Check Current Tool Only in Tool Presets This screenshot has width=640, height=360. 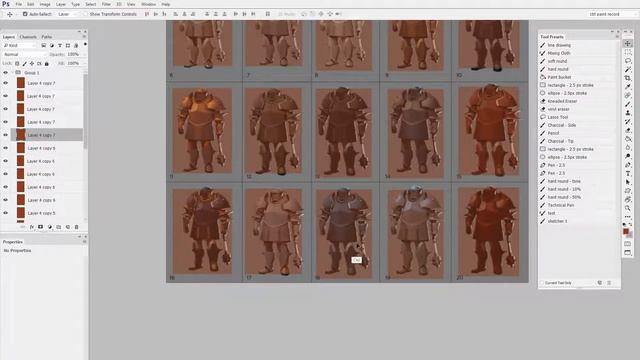click(x=542, y=282)
